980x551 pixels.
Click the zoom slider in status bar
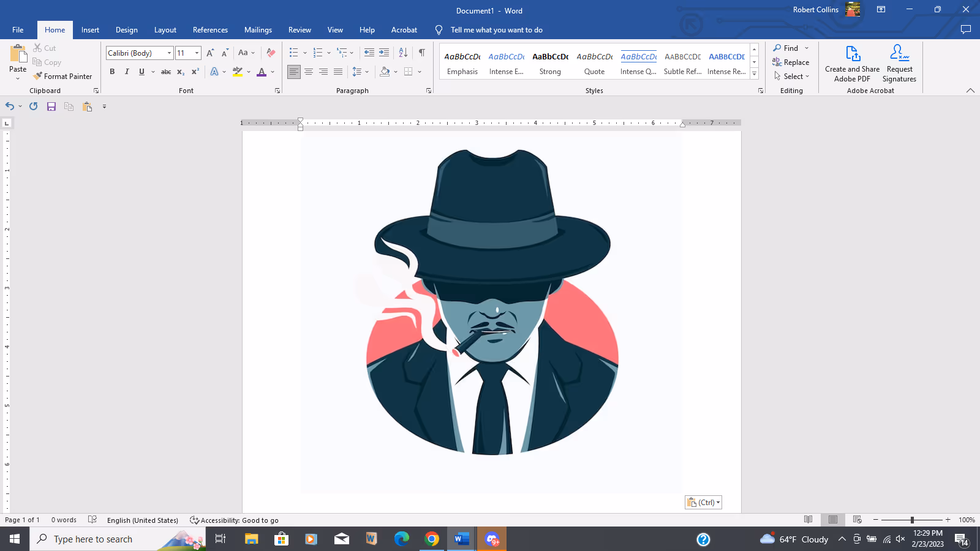click(x=911, y=520)
